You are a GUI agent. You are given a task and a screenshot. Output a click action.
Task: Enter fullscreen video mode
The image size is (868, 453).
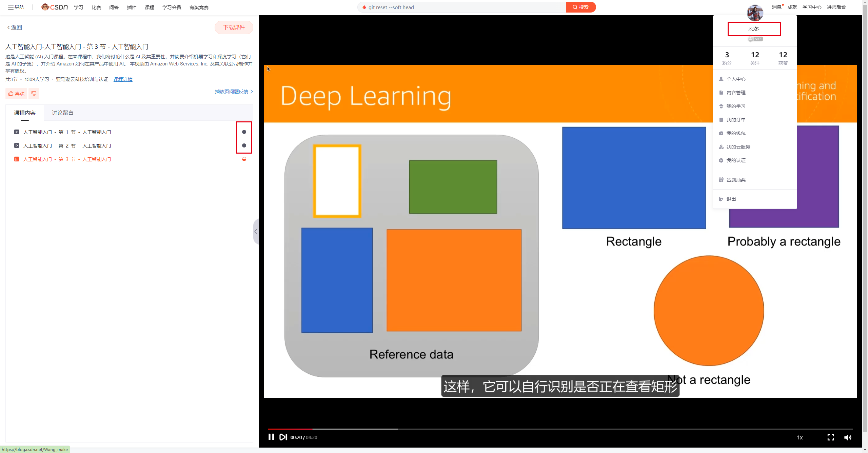(x=830, y=437)
